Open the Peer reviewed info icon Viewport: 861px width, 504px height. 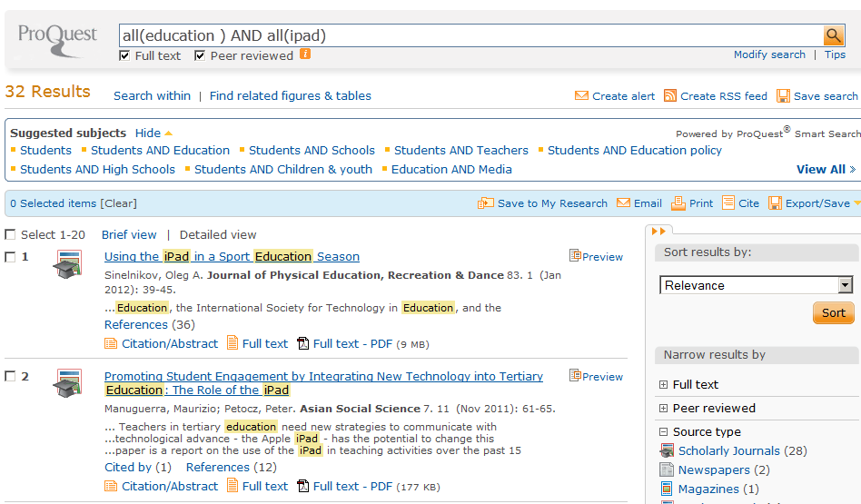(305, 54)
